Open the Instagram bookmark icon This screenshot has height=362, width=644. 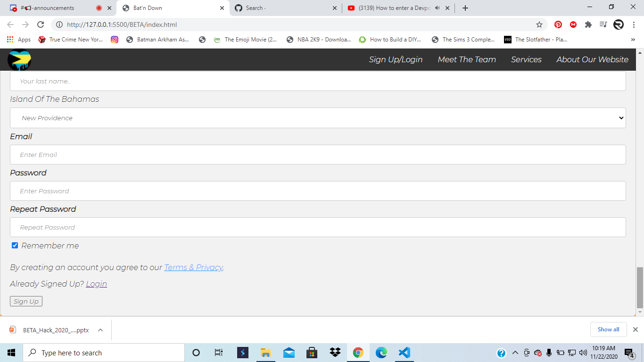click(115, 40)
